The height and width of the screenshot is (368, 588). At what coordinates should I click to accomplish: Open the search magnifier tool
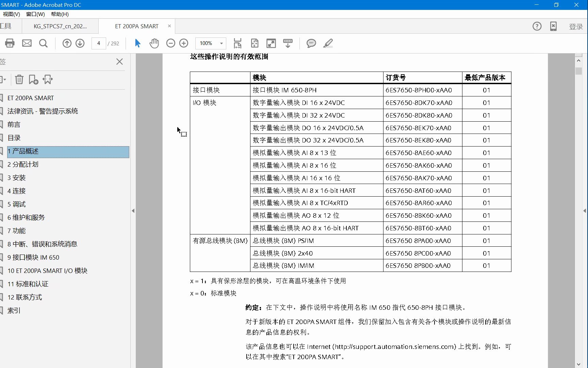[43, 43]
